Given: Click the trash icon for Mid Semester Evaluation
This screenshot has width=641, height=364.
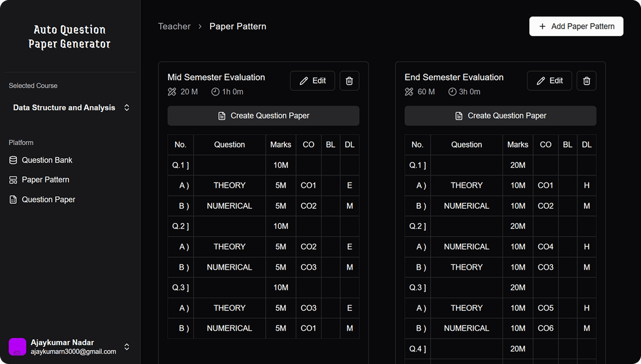Looking at the screenshot, I should [x=349, y=81].
